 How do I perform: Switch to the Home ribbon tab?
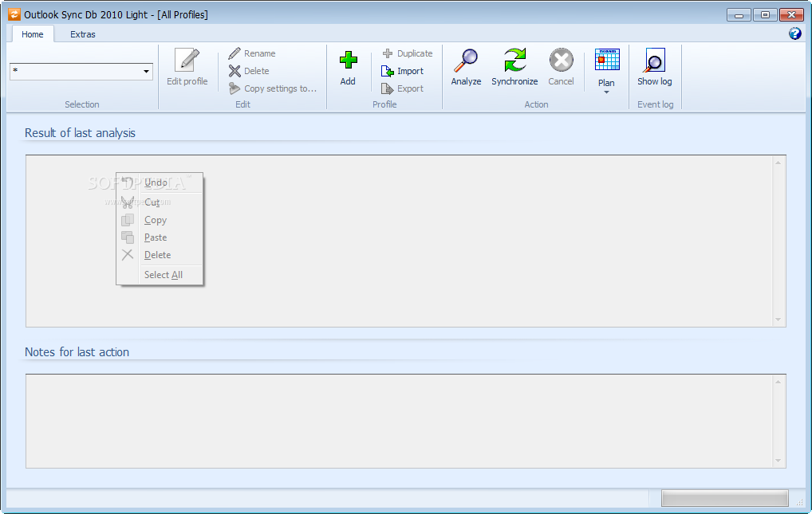[x=33, y=34]
